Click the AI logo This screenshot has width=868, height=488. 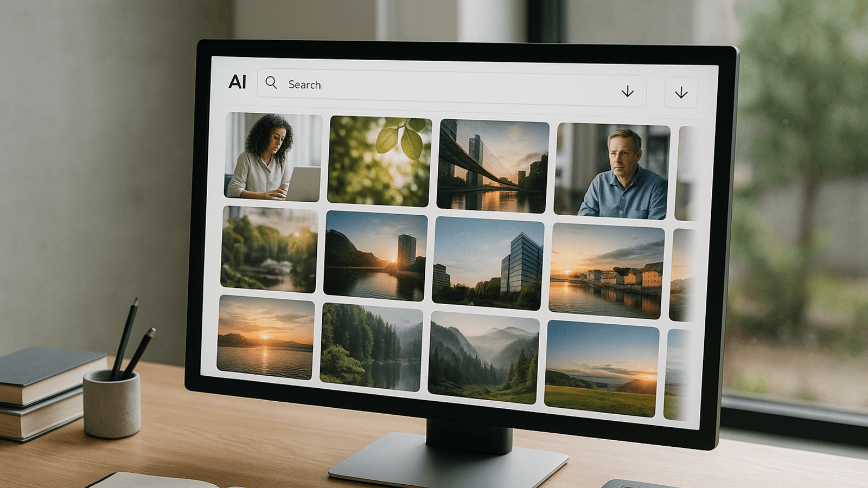coord(237,82)
